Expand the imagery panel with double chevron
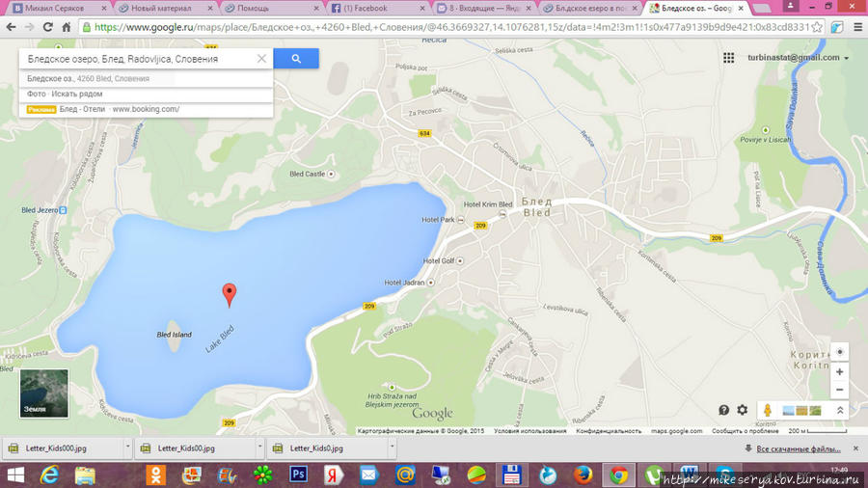The width and height of the screenshot is (868, 488). tap(840, 410)
